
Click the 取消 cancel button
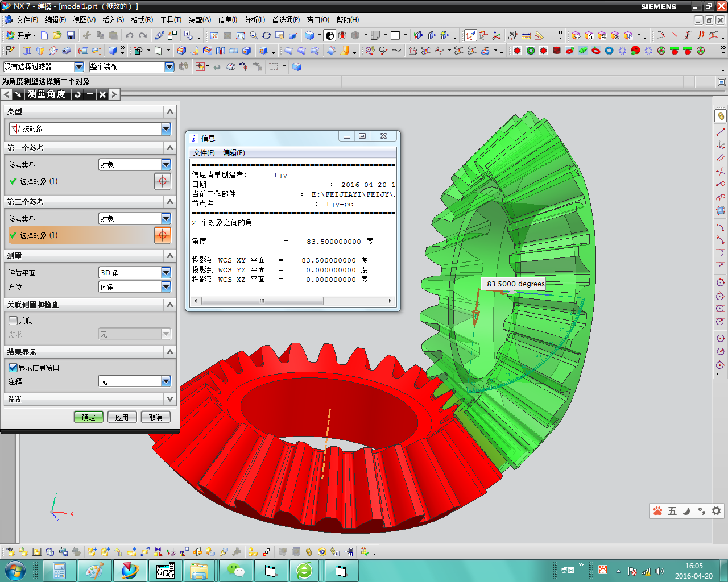[156, 417]
